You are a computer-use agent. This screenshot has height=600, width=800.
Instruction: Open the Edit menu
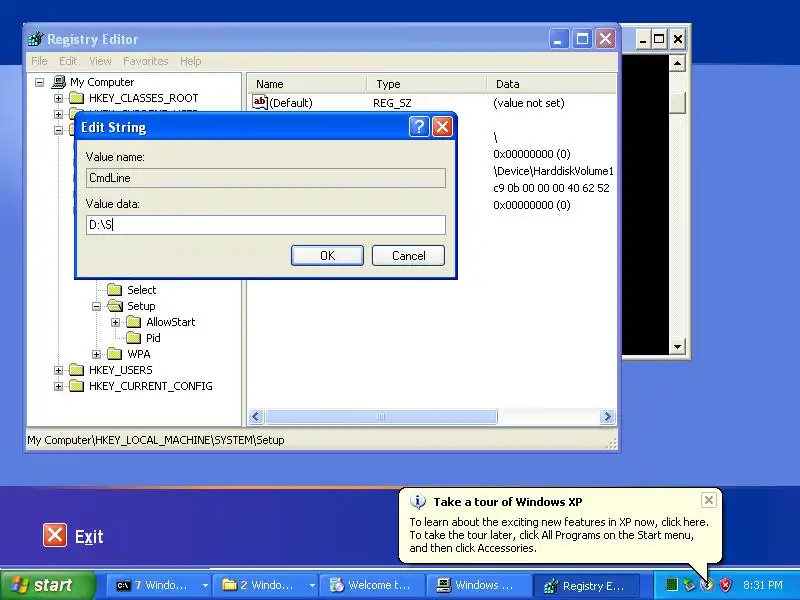68,61
